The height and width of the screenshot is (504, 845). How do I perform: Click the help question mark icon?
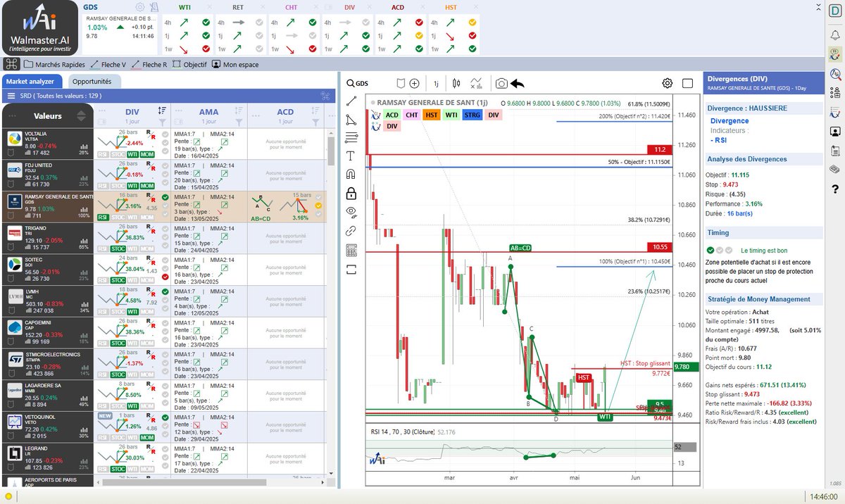[835, 189]
